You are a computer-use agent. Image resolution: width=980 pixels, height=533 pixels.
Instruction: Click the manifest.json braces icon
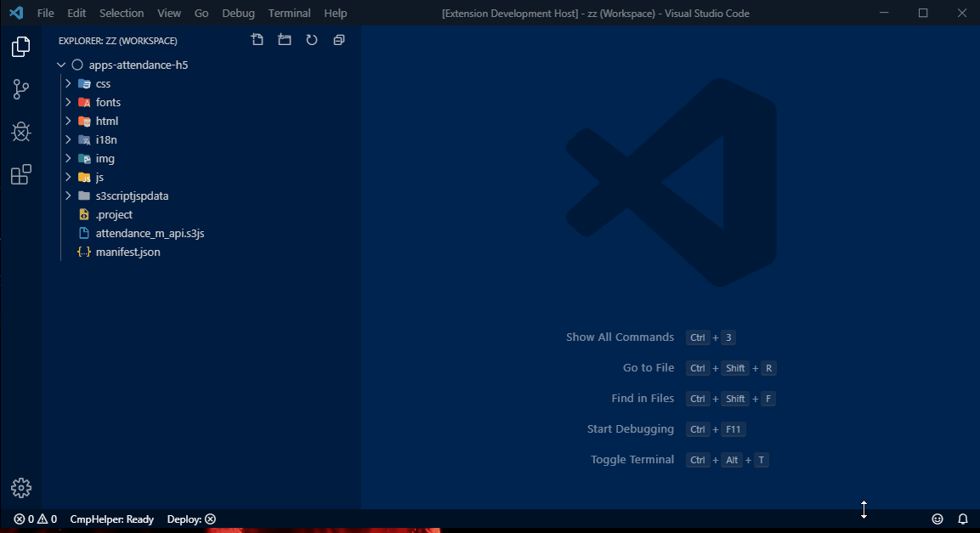coord(84,252)
